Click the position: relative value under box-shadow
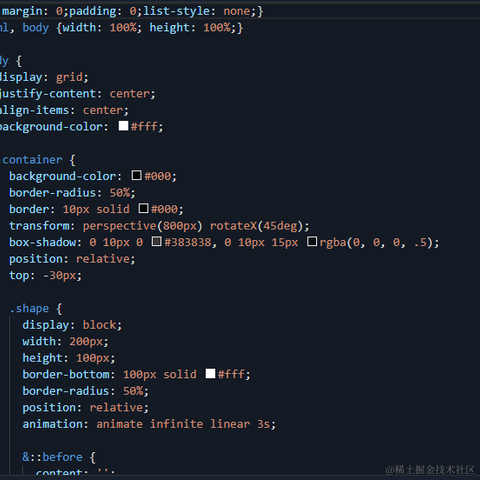 pos(103,259)
